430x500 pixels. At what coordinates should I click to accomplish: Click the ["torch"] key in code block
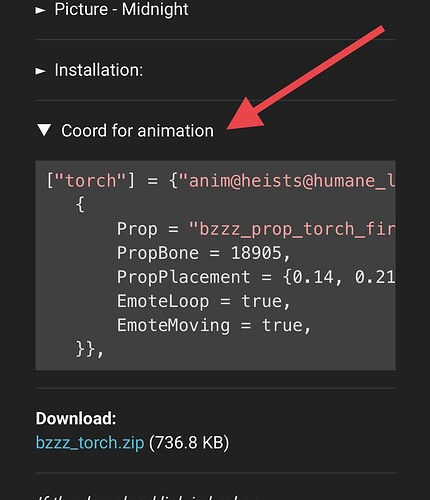tap(91, 181)
